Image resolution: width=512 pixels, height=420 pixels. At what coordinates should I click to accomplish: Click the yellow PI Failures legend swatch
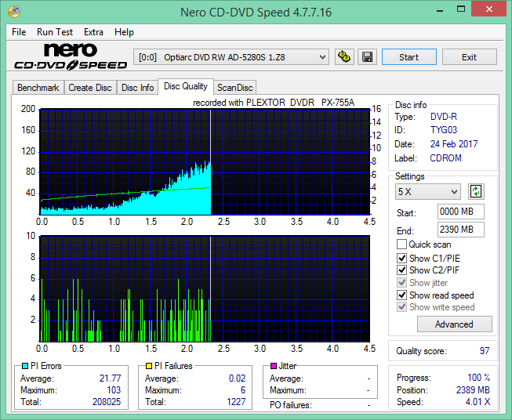[x=149, y=366]
